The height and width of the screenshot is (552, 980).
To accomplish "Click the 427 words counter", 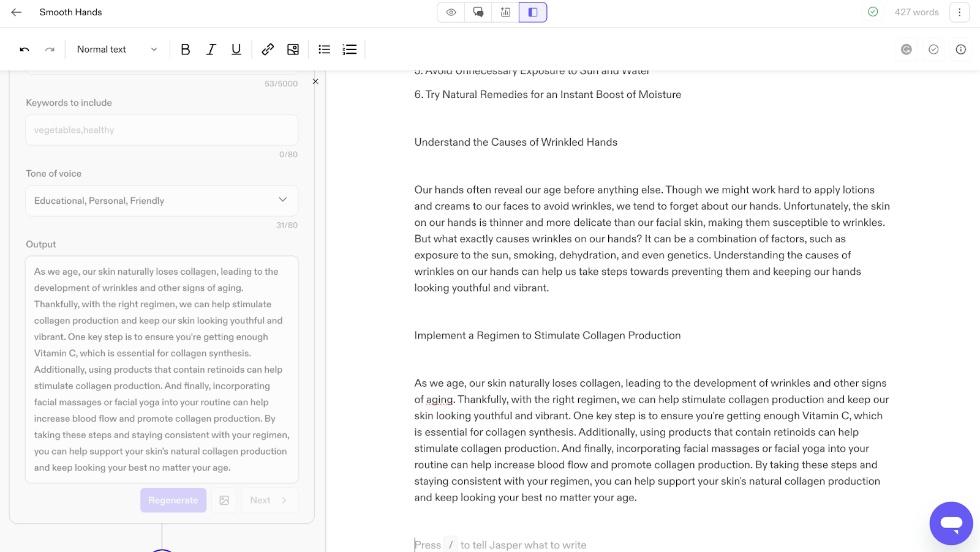I will tap(916, 12).
